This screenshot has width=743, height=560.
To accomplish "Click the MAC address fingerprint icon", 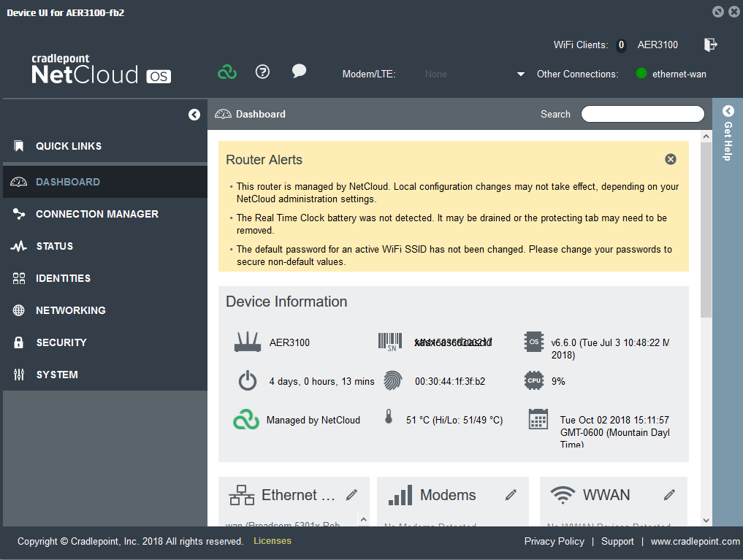I will [393, 380].
